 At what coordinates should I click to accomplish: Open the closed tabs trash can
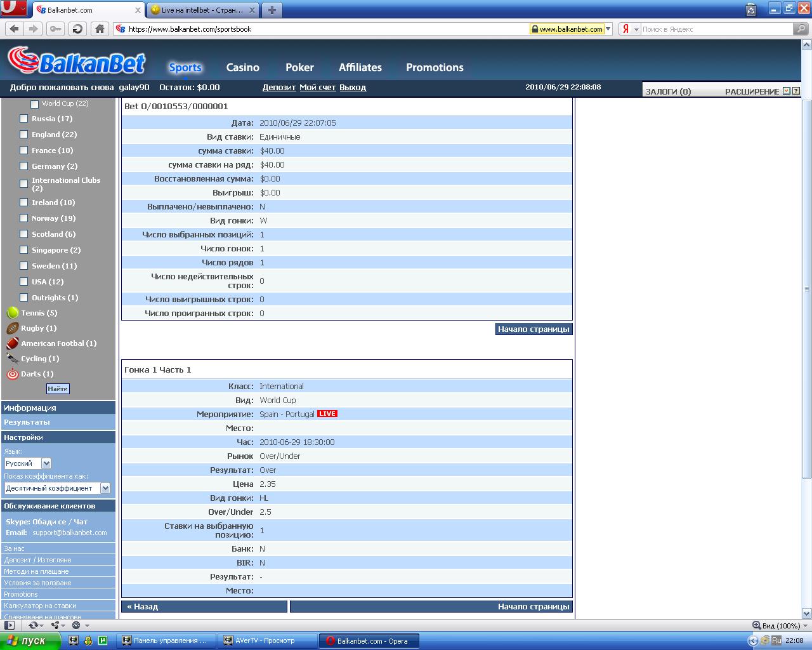click(x=751, y=9)
